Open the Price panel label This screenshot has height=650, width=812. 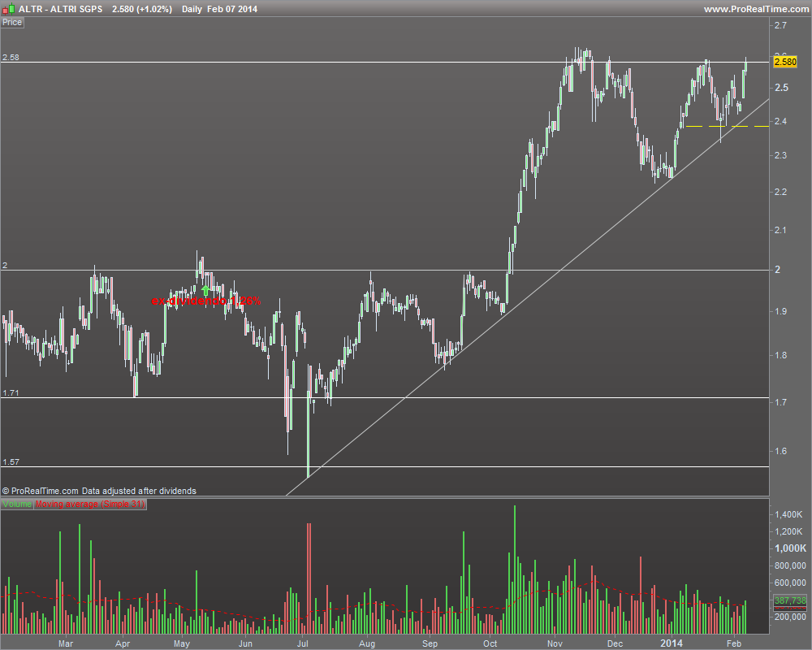12,22
